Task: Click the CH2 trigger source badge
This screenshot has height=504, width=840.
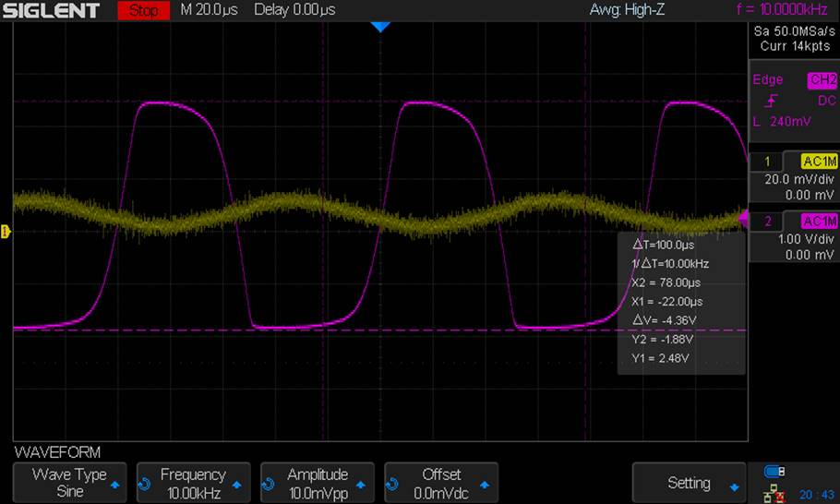Action: pos(822,79)
